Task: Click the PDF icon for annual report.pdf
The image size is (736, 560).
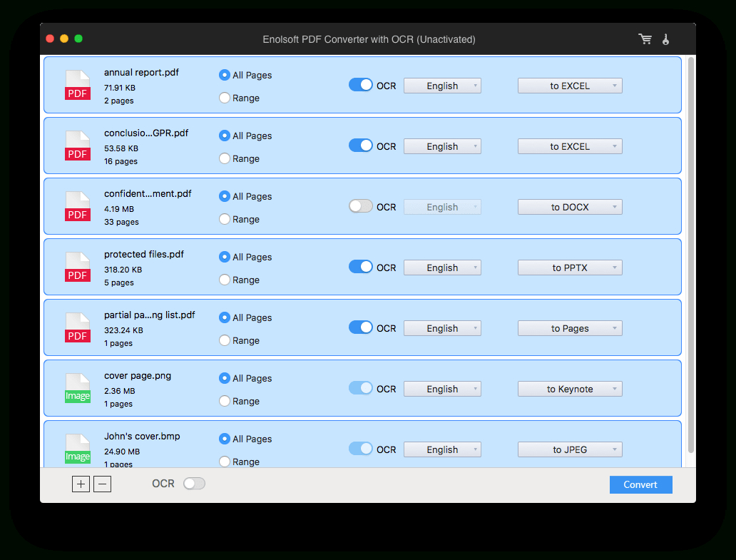Action: (x=77, y=85)
